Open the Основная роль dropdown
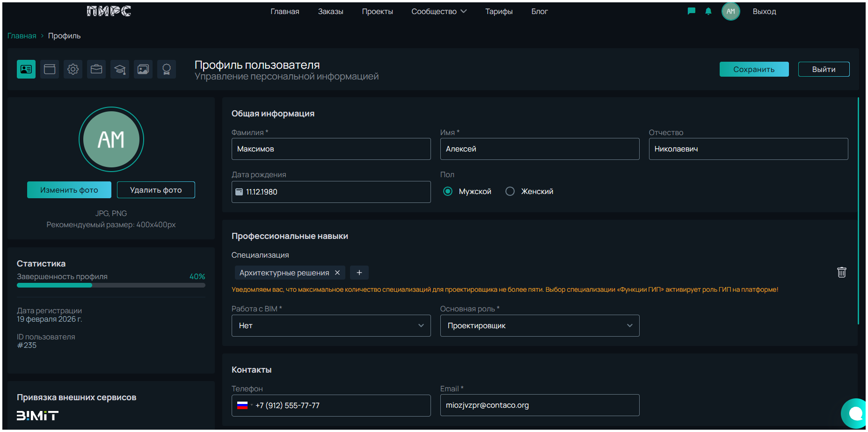The width and height of the screenshot is (868, 432). click(x=539, y=325)
